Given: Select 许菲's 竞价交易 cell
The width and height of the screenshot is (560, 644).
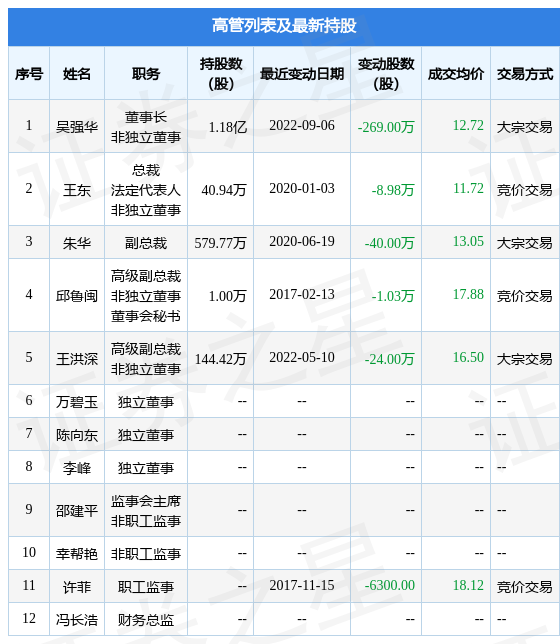Looking at the screenshot, I should click(525, 587).
